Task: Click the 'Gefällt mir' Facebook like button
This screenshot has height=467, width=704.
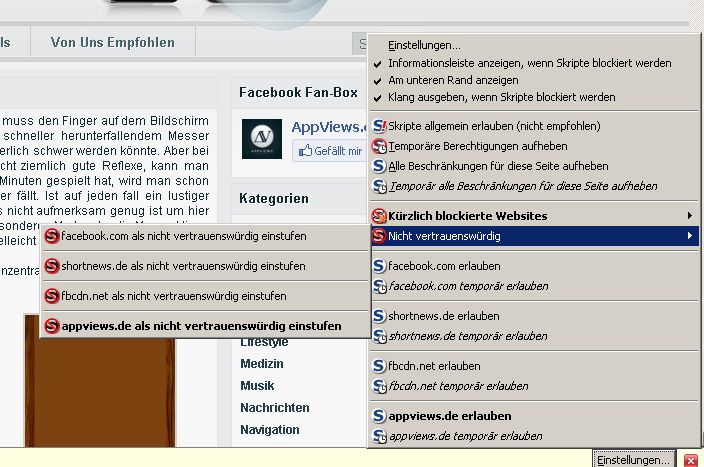Action: (x=329, y=151)
